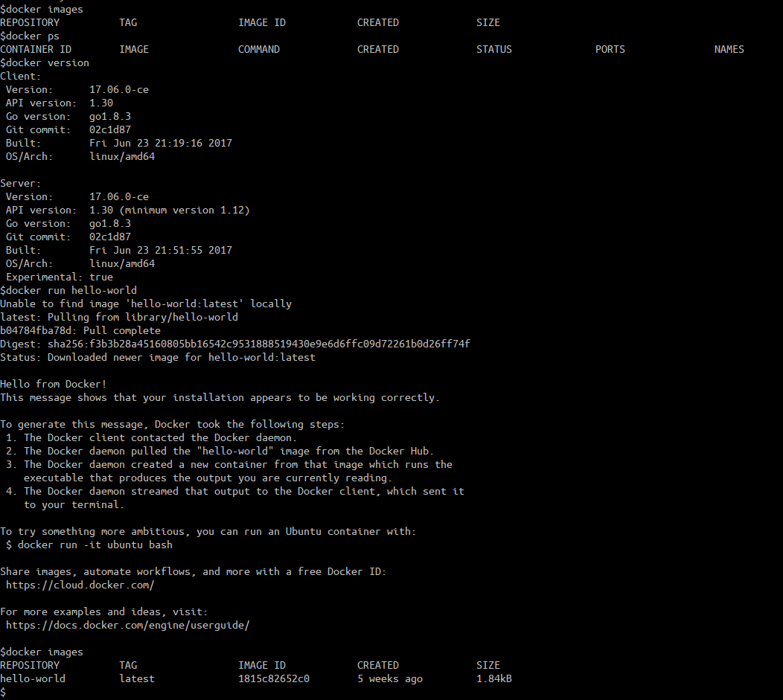Click the final empty '$' shell prompt

point(3,692)
